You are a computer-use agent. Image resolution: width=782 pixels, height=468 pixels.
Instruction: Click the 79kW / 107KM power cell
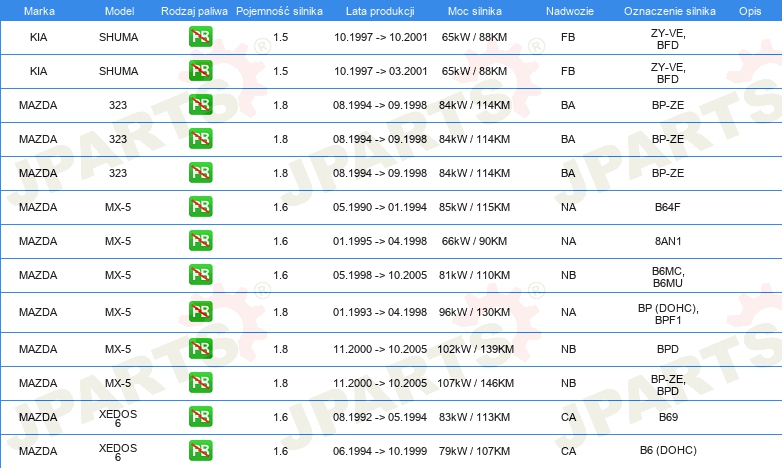pyautogui.click(x=474, y=451)
